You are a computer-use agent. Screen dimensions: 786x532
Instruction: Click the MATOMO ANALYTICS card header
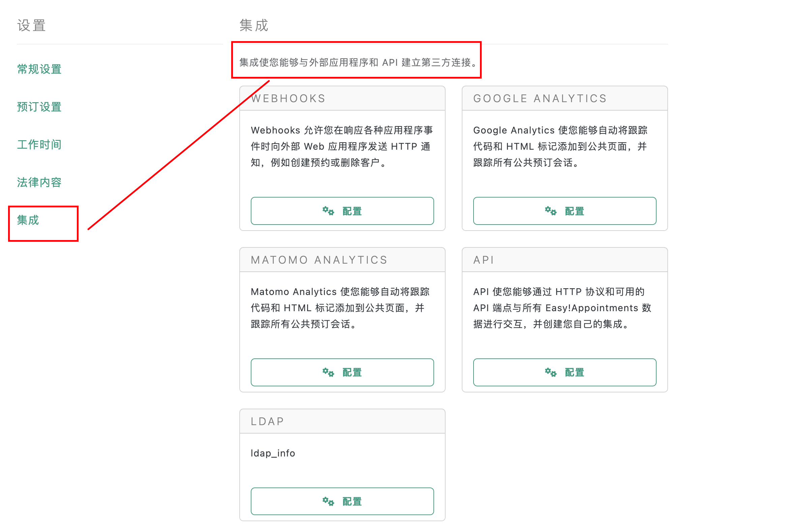(342, 260)
